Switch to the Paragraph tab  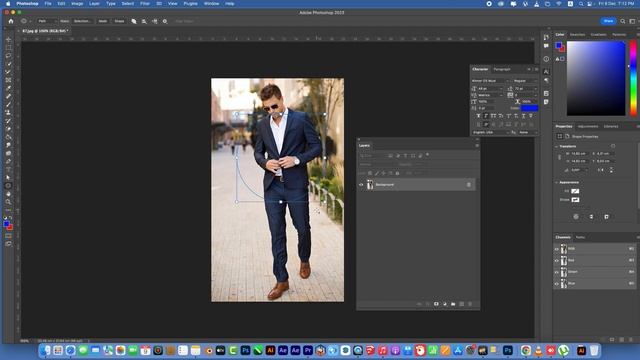point(502,69)
